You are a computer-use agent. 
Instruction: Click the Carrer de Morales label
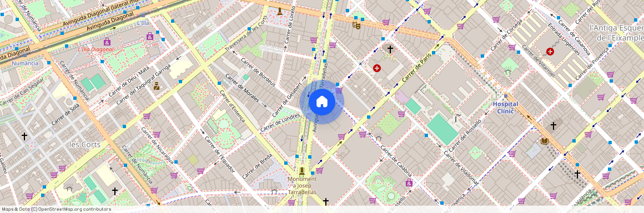point(243,88)
